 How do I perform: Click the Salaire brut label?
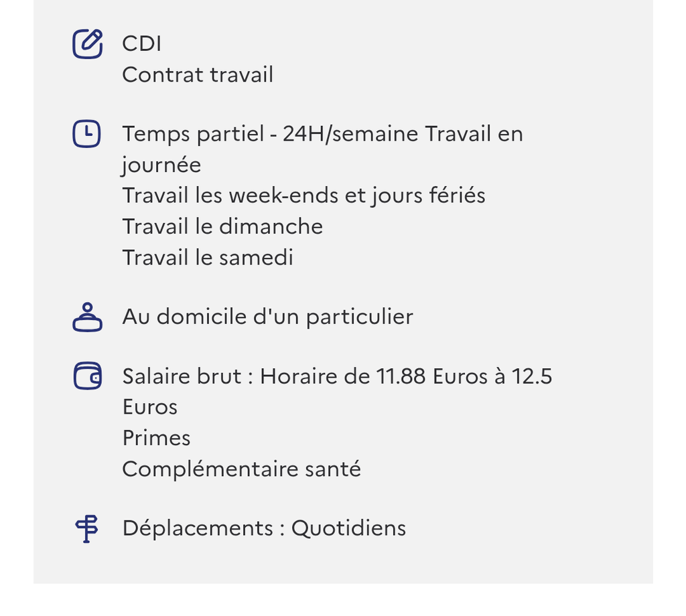181,376
